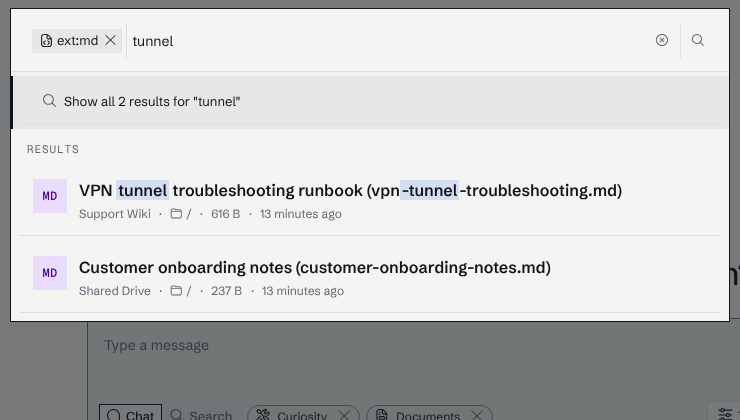Click folder icon in Shared Drive row
Screen dimensions: 740x420
(176, 291)
